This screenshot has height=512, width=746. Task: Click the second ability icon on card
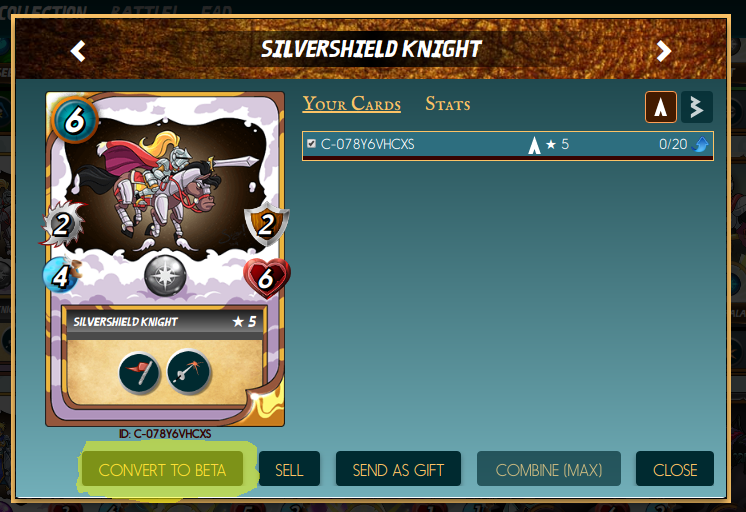189,372
